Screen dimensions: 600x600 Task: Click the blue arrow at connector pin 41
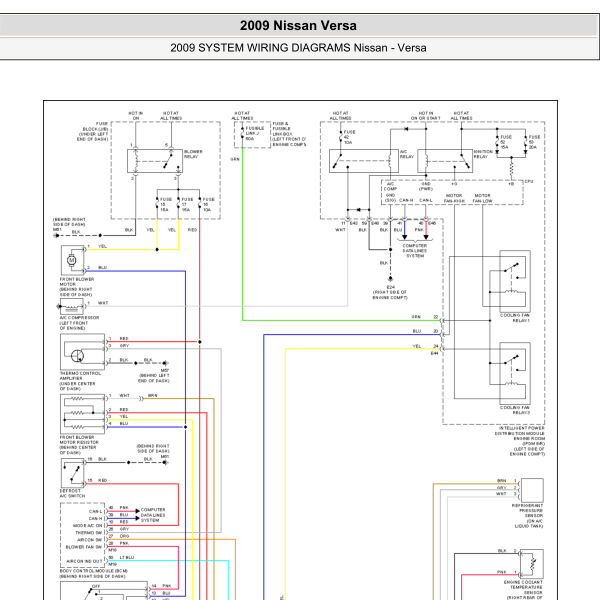coord(404,237)
